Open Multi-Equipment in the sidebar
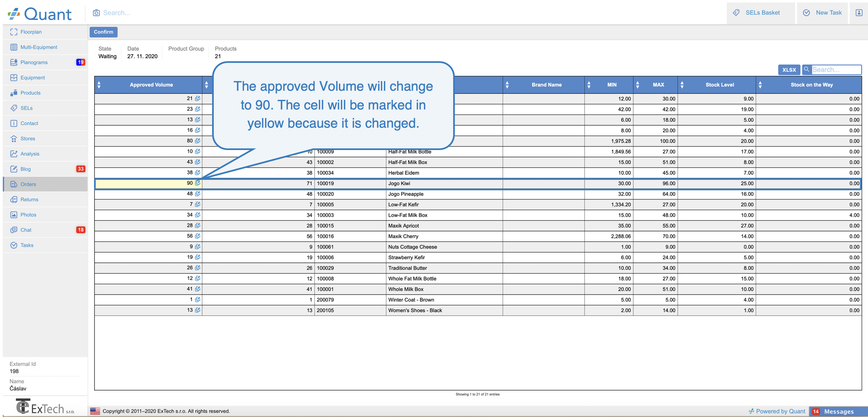Viewport: 868px width, 417px height. [45, 47]
